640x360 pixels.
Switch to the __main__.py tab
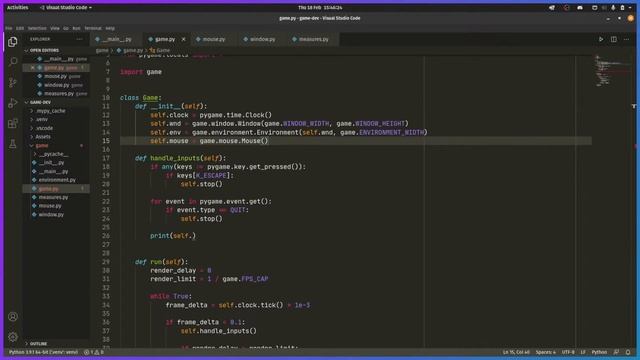tap(117, 39)
